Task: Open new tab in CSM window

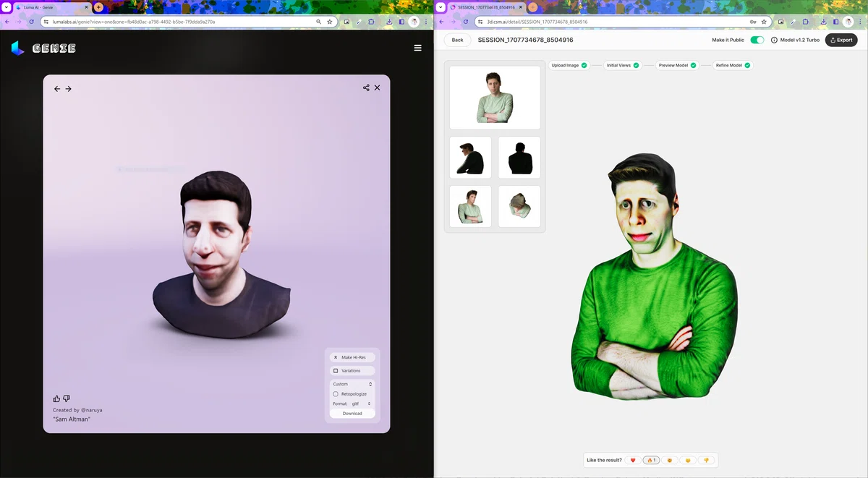Action: click(x=532, y=7)
